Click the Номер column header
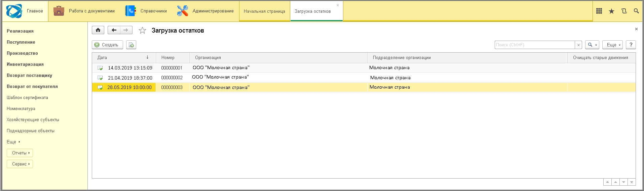Viewport: 644px width, 191px height. pos(173,58)
